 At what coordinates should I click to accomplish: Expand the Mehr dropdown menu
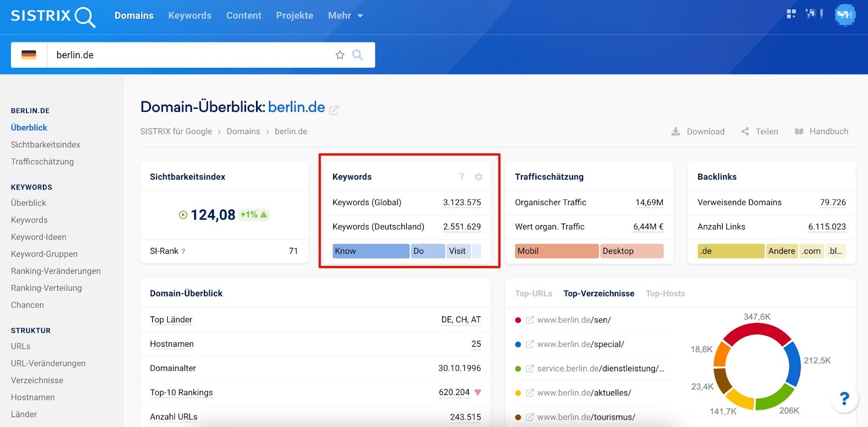coord(345,16)
